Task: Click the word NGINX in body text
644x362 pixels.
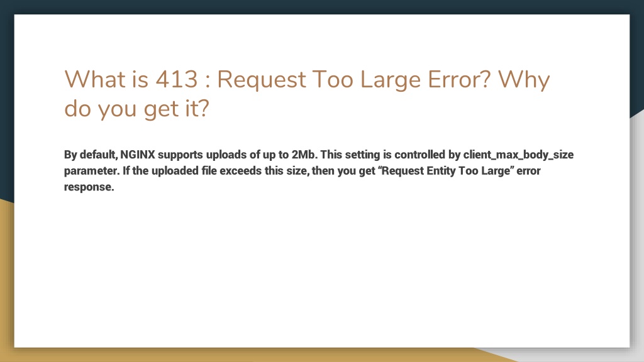Action: click(138, 155)
